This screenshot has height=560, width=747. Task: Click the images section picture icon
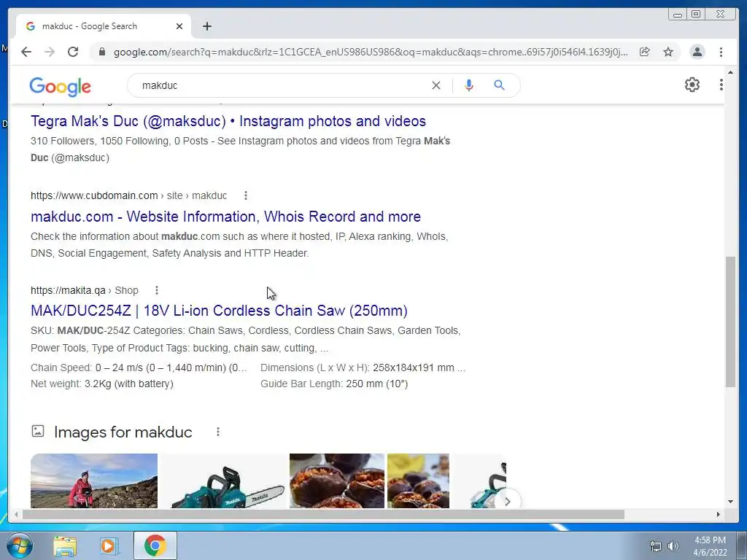point(38,432)
